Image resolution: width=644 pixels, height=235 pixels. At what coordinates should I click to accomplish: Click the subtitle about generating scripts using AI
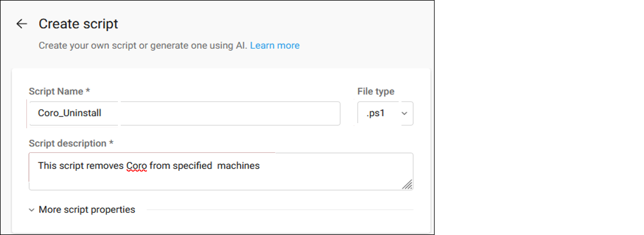pos(143,46)
